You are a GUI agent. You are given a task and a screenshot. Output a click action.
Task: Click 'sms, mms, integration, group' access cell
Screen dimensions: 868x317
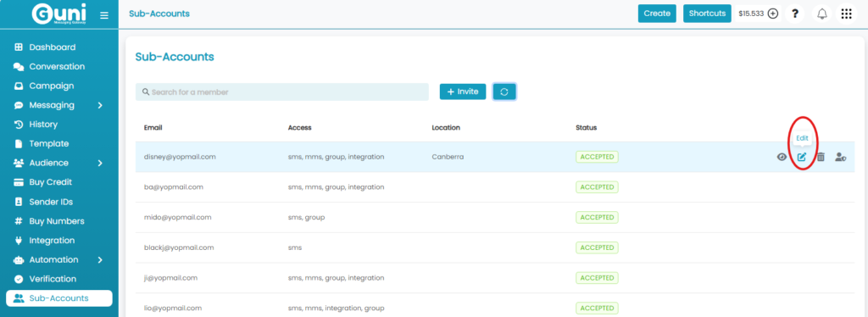click(x=336, y=309)
